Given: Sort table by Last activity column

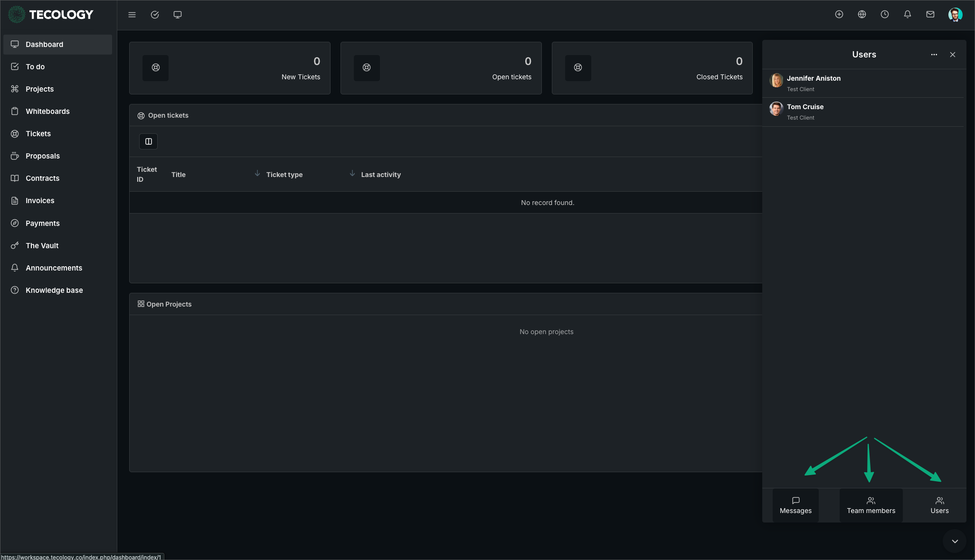Looking at the screenshot, I should (x=380, y=175).
